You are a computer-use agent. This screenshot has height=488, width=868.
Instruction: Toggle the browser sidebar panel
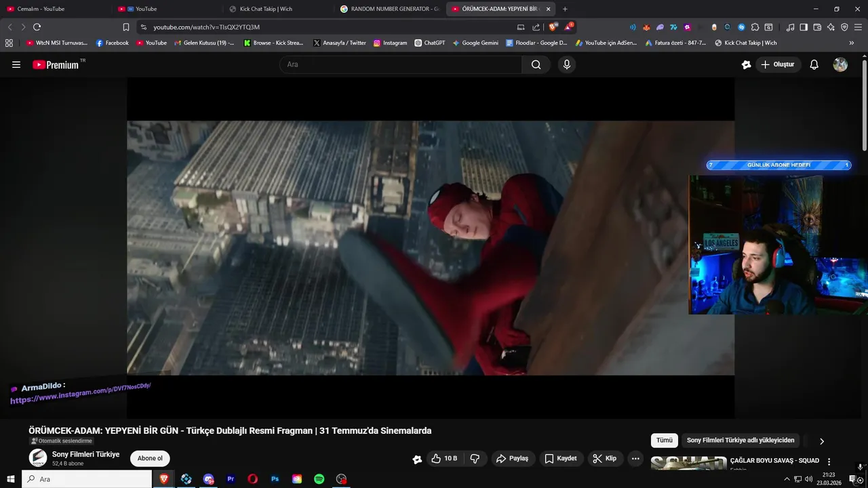(804, 27)
